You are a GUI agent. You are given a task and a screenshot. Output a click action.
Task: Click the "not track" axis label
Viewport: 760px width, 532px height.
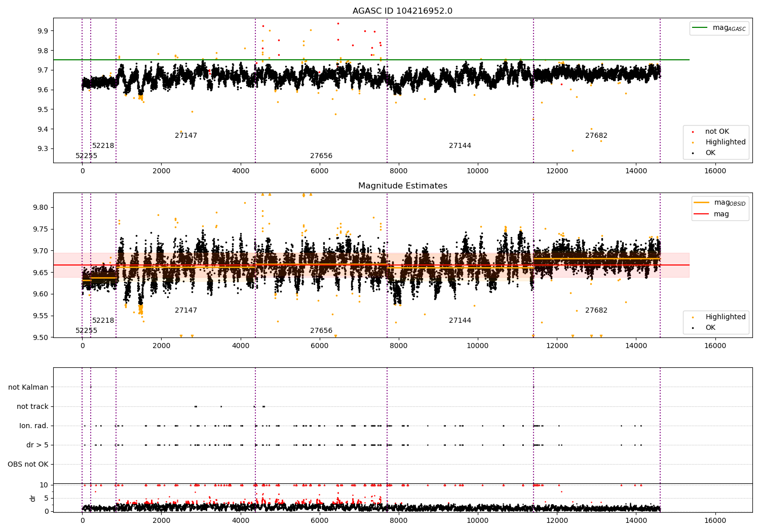(32, 406)
